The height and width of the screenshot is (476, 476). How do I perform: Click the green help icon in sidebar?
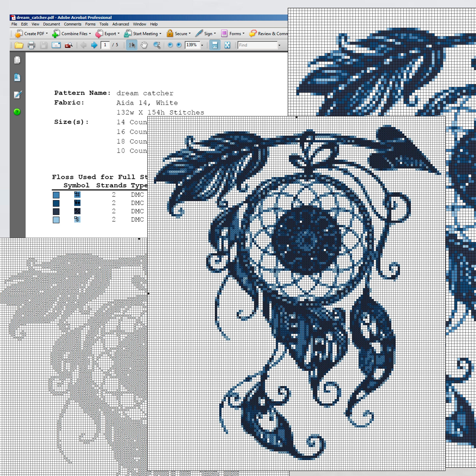[17, 112]
